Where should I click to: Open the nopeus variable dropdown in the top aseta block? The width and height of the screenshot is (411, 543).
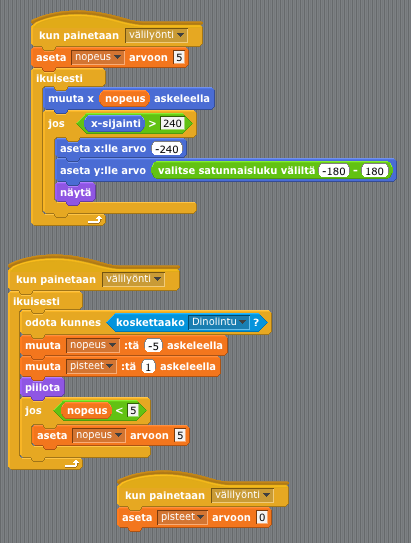98,57
